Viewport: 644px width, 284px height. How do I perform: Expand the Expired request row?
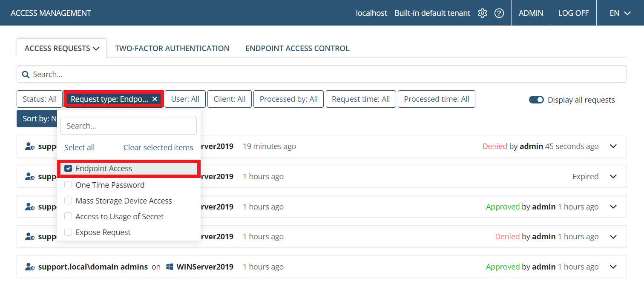(x=613, y=176)
